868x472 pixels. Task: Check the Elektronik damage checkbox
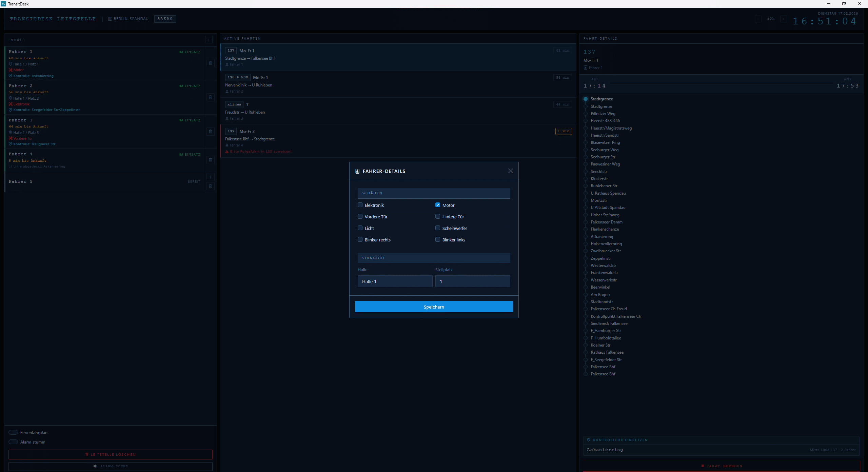coord(360,205)
